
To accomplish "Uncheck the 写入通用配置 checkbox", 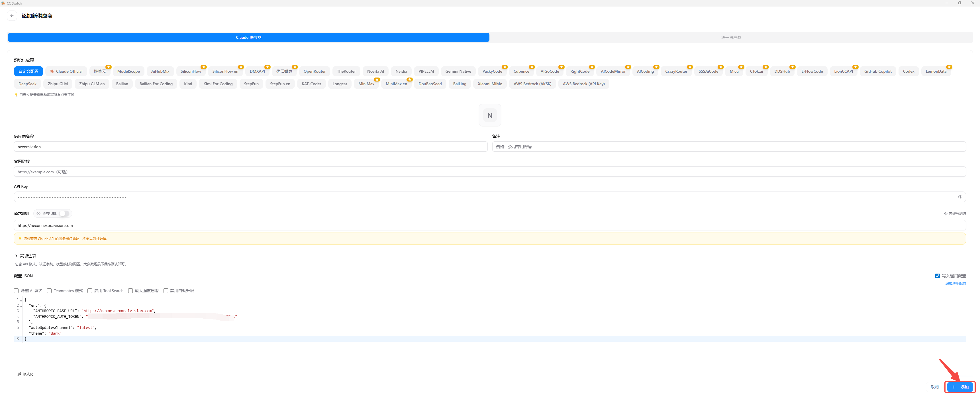I will pyautogui.click(x=937, y=276).
